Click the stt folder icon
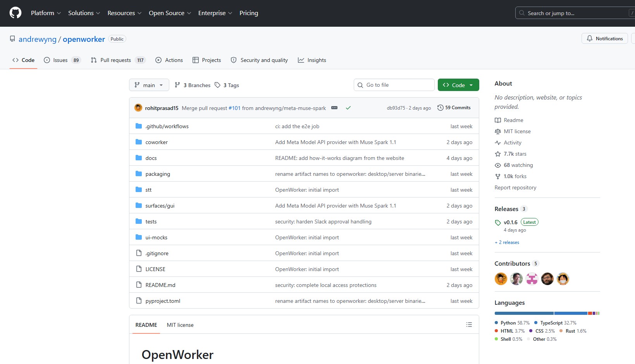Viewport: 635px width, 364px height. pyautogui.click(x=139, y=189)
